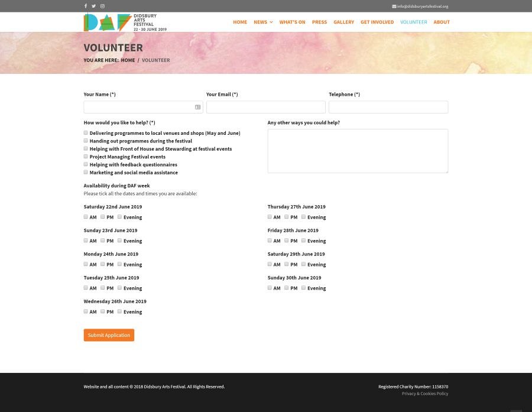
Task: Open the Get Involved menu item
Action: point(377,22)
